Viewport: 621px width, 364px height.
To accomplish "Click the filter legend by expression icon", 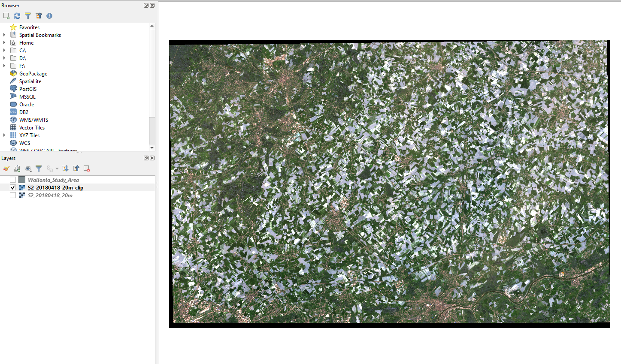I will [x=50, y=168].
